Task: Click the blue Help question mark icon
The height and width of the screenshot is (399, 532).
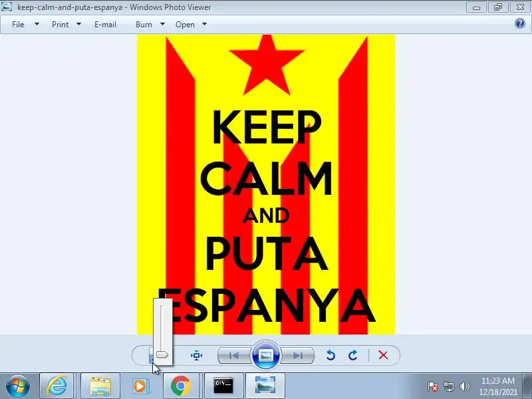Action: [519, 23]
